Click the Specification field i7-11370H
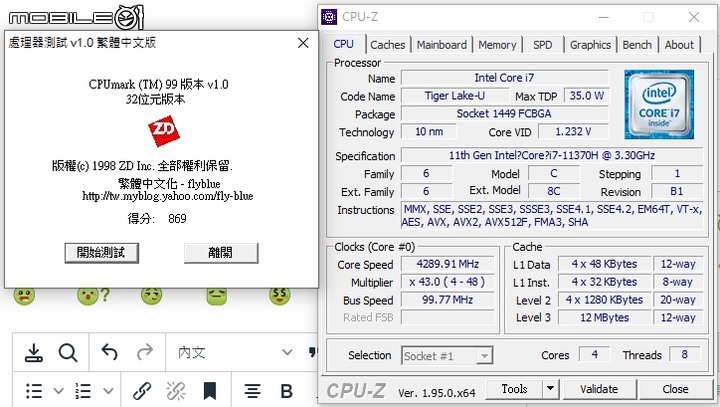The width and height of the screenshot is (720, 407). [x=552, y=155]
